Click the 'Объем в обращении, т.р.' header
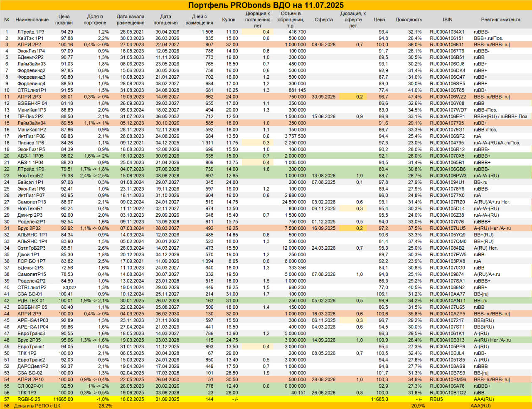The width and height of the screenshot is (532, 409). pos(291,20)
